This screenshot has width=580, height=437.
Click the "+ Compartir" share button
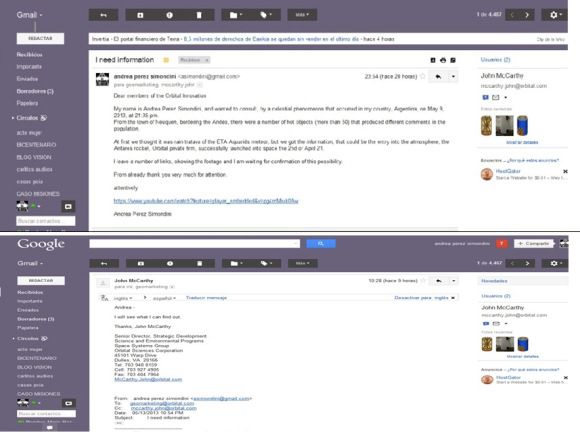click(533, 243)
